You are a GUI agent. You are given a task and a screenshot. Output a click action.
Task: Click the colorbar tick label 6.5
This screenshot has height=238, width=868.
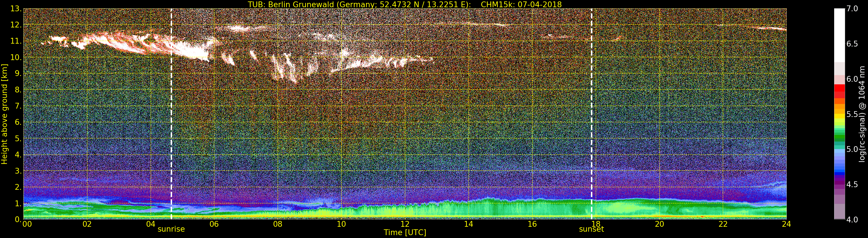852,44
